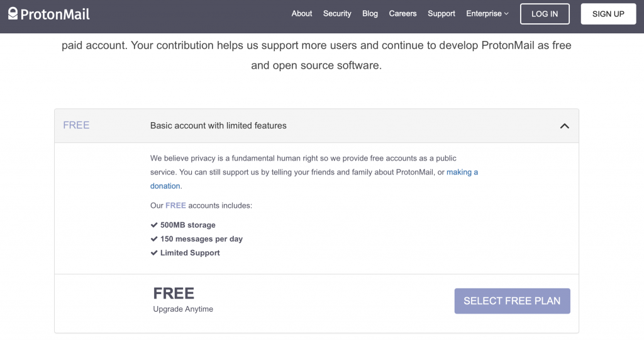Collapse the FREE plan section chevron
Screen dimensions: 644x340
[x=564, y=126]
